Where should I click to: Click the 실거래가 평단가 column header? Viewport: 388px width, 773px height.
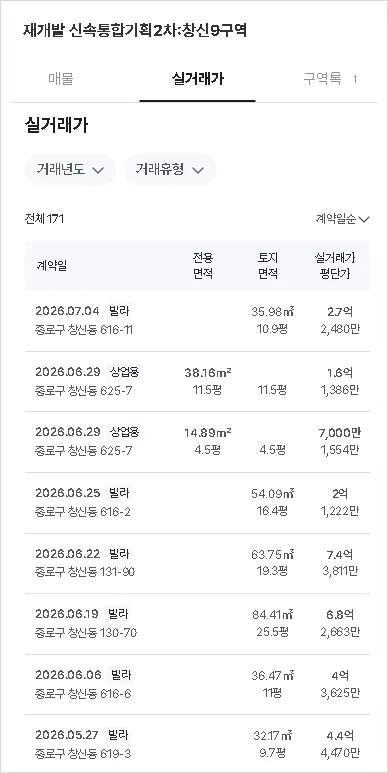(x=335, y=266)
